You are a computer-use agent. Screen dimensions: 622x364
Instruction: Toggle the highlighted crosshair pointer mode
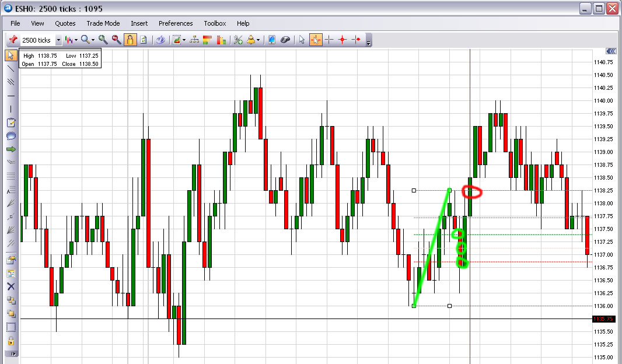[315, 40]
